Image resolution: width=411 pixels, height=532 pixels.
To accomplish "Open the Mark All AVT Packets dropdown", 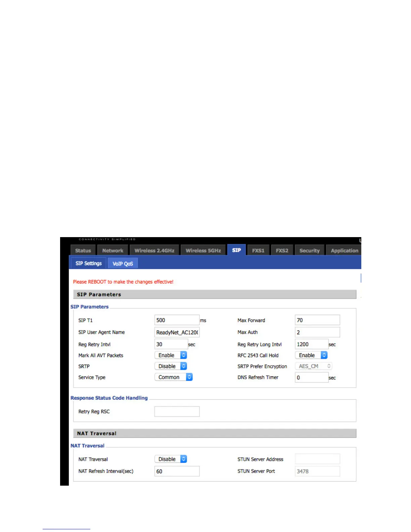I will (171, 355).
